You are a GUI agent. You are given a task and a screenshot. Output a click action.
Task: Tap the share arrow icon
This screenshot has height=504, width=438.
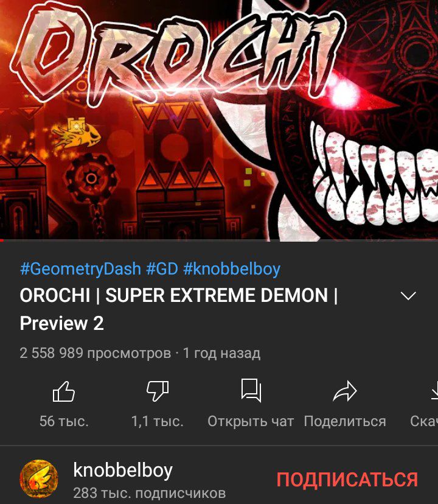[x=345, y=391]
